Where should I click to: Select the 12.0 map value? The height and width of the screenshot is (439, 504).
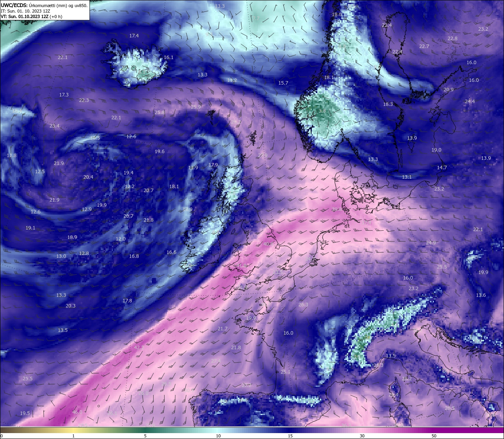click(120, 239)
